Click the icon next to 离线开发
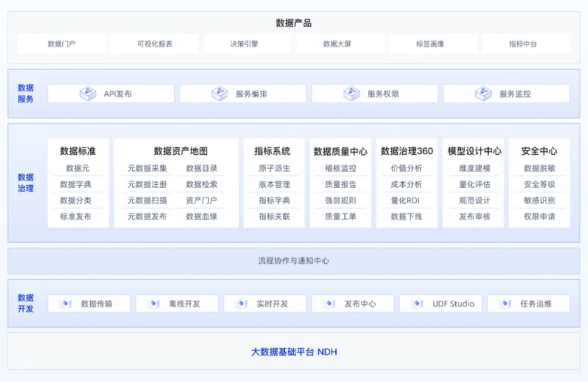 [154, 304]
